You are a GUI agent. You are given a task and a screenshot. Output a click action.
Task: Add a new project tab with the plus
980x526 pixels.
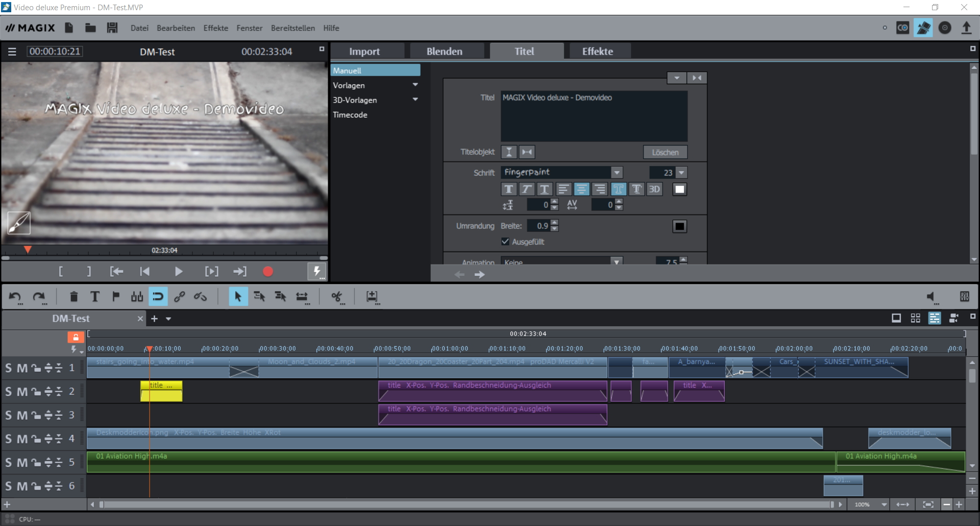pyautogui.click(x=154, y=319)
